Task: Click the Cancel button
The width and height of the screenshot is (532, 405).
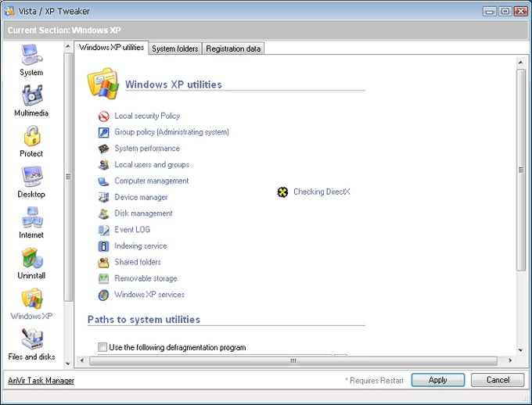Action: click(x=498, y=380)
